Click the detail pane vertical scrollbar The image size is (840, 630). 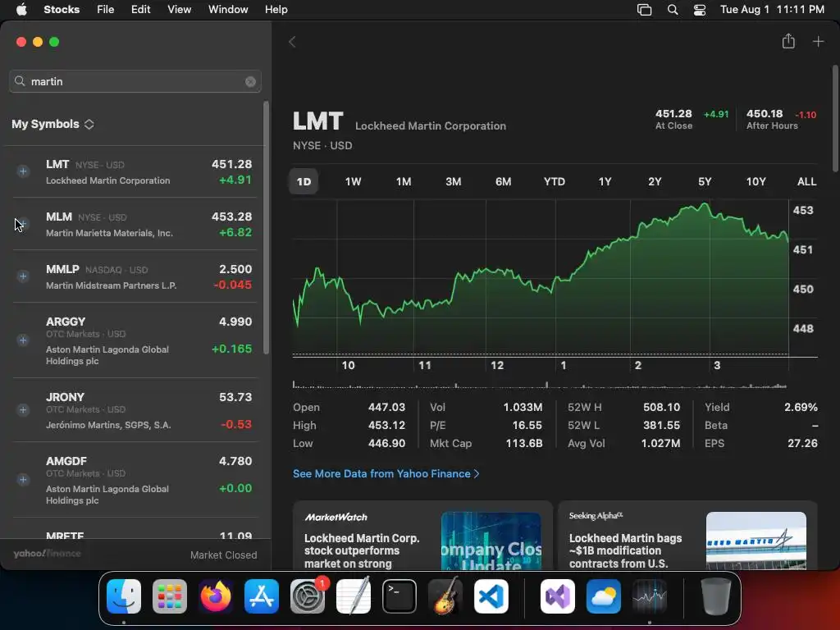point(835,118)
